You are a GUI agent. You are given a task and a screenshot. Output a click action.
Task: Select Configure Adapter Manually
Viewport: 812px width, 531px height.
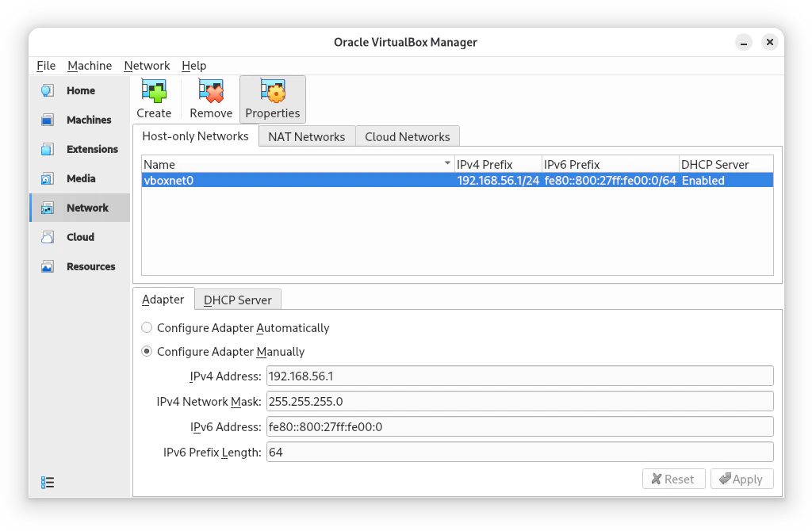(147, 351)
